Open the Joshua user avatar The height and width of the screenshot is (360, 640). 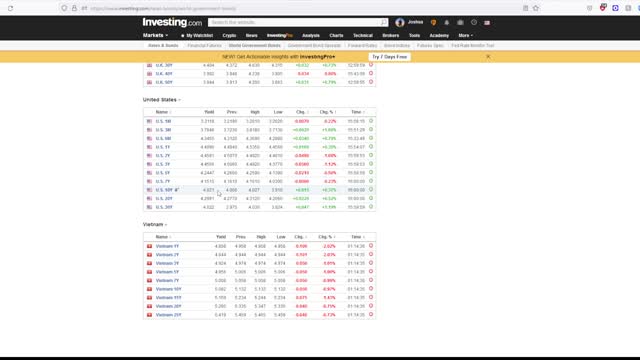tap(400, 22)
